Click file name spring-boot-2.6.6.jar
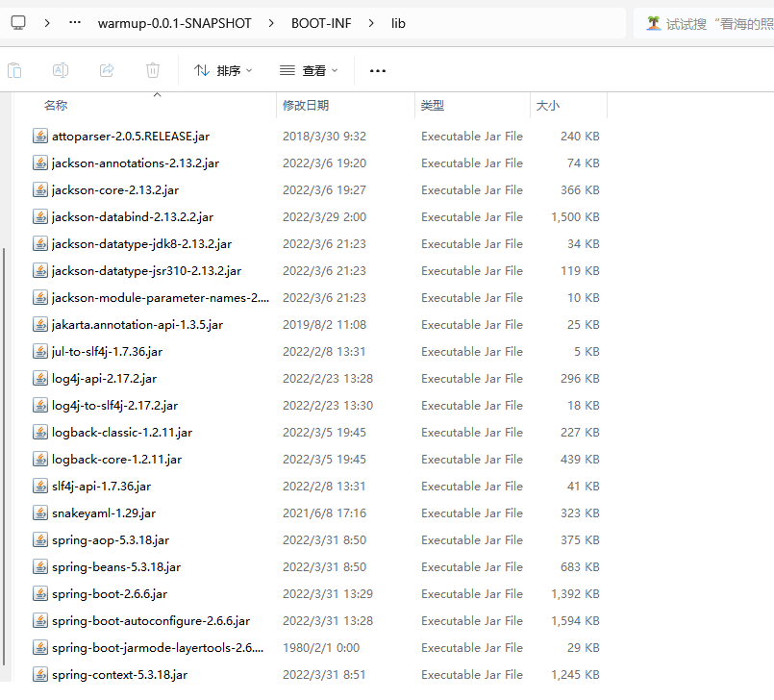Screen dimensions: 774x700 click(x=110, y=594)
